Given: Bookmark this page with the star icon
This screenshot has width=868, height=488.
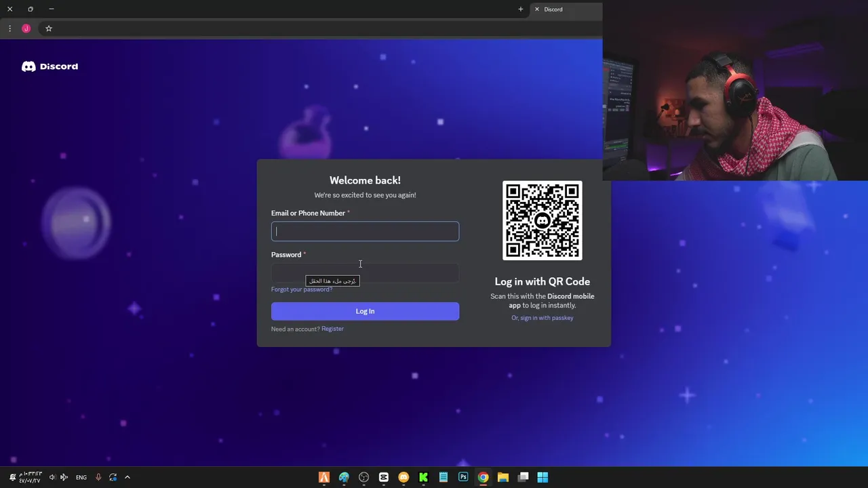Looking at the screenshot, I should point(49,28).
